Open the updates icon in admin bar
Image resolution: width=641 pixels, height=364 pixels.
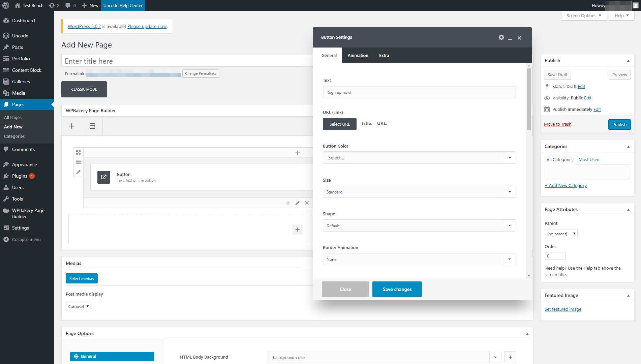tap(54, 5)
